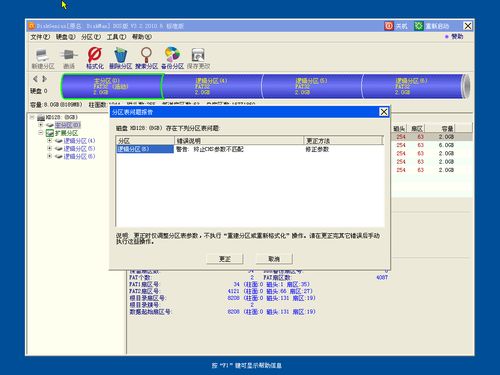The height and width of the screenshot is (375, 500).
Task: Select 逻辑分区(6) in the partition tree
Action: [79, 156]
